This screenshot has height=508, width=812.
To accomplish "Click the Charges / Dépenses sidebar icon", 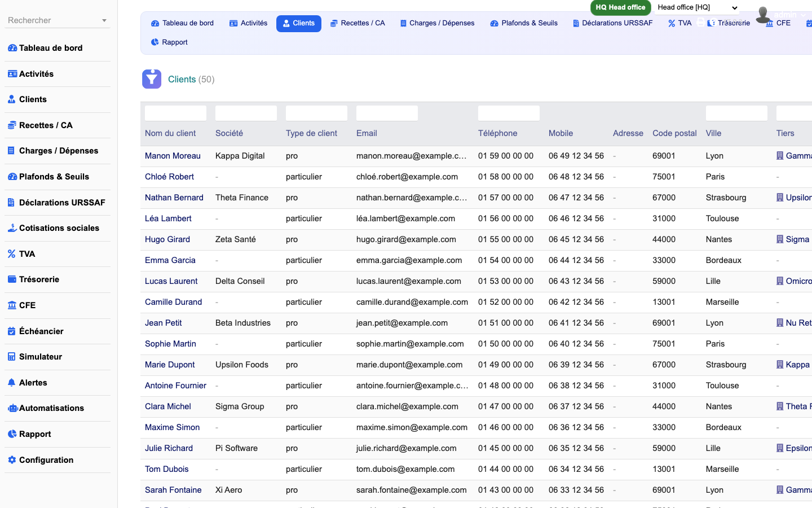I will 11,151.
